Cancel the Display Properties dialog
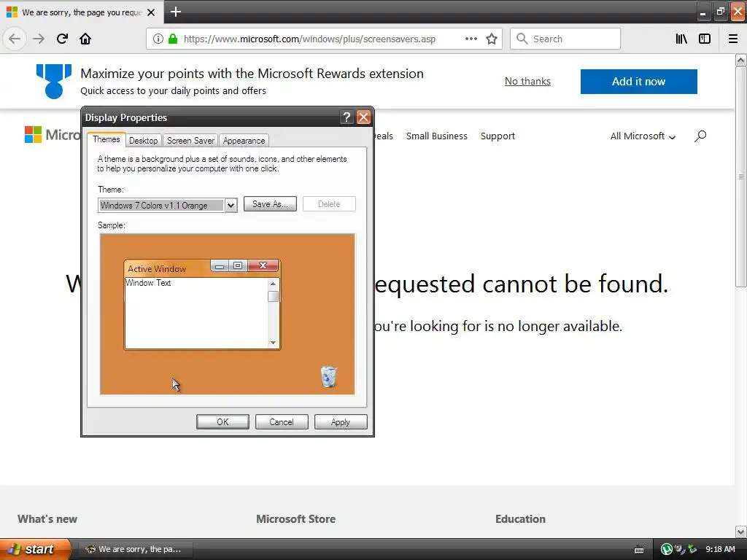747x560 pixels. [282, 422]
